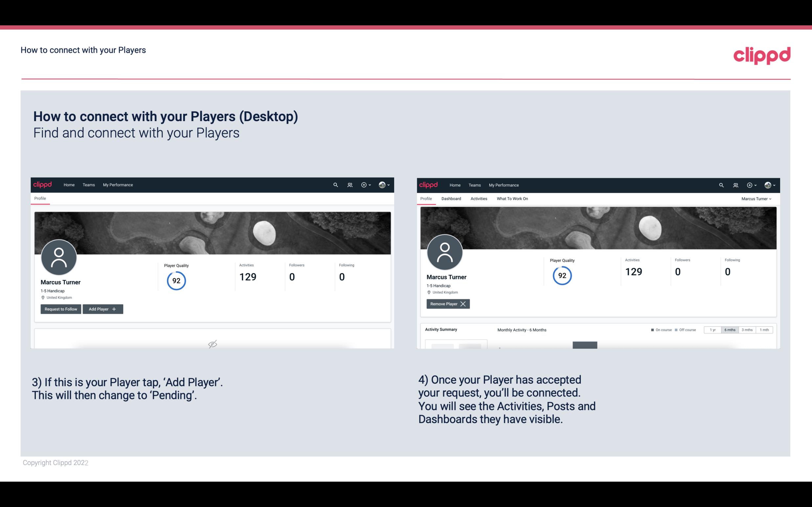Image resolution: width=812 pixels, height=507 pixels.
Task: Select the What To On tab
Action: tap(512, 199)
